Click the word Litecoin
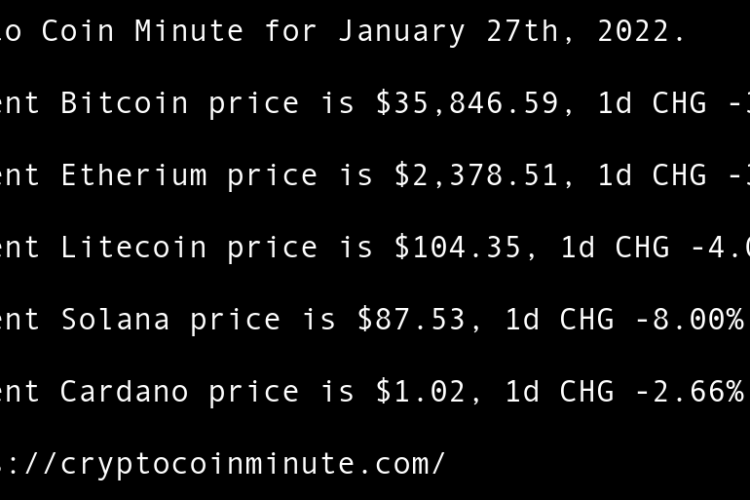Screen dimensions: 750x500 tap(134, 247)
